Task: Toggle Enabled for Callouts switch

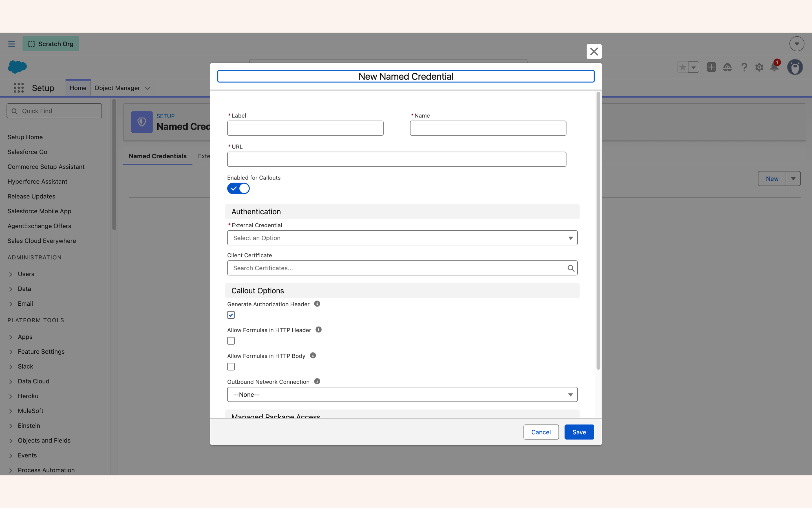Action: pos(238,189)
